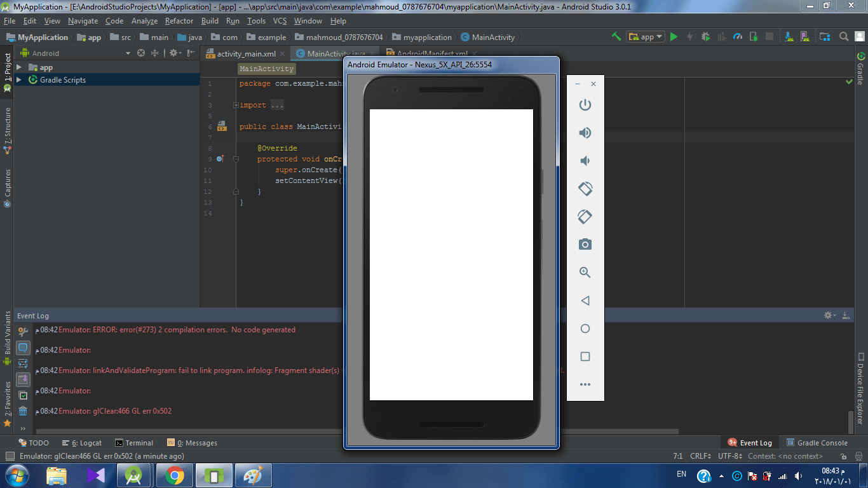Open the Gradle Console tool window
The width and height of the screenshot is (868, 488).
click(x=817, y=443)
